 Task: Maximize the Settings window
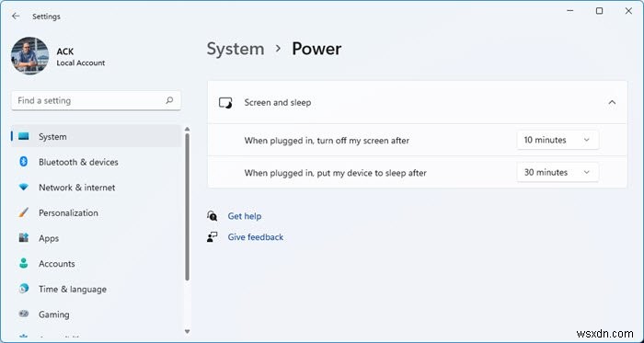coord(599,11)
